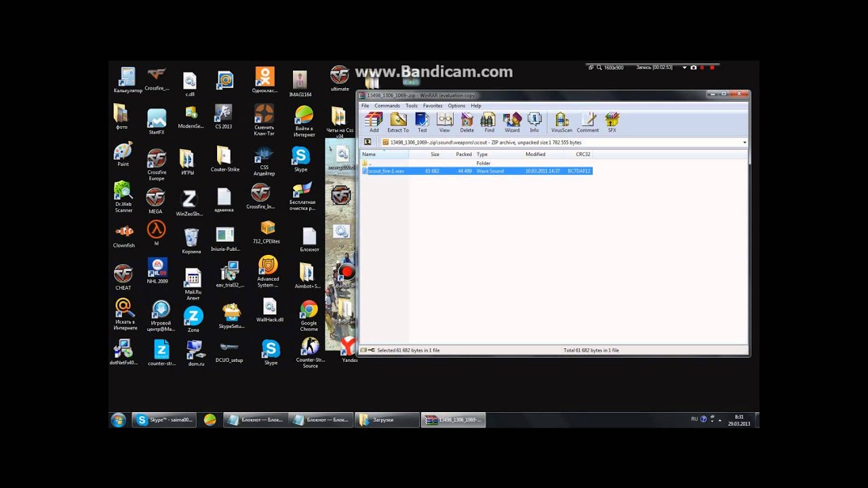Click 'Total 61 682 bytes' status text
Image resolution: width=868 pixels, height=488 pixels.
click(591, 350)
